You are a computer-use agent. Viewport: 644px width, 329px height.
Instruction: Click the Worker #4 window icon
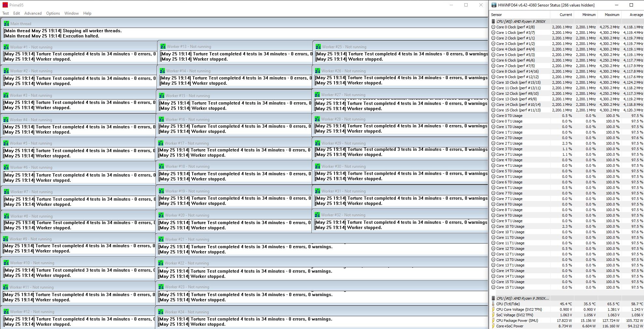coord(6,120)
